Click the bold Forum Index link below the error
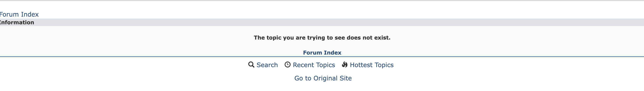The image size is (644, 91). point(322,53)
